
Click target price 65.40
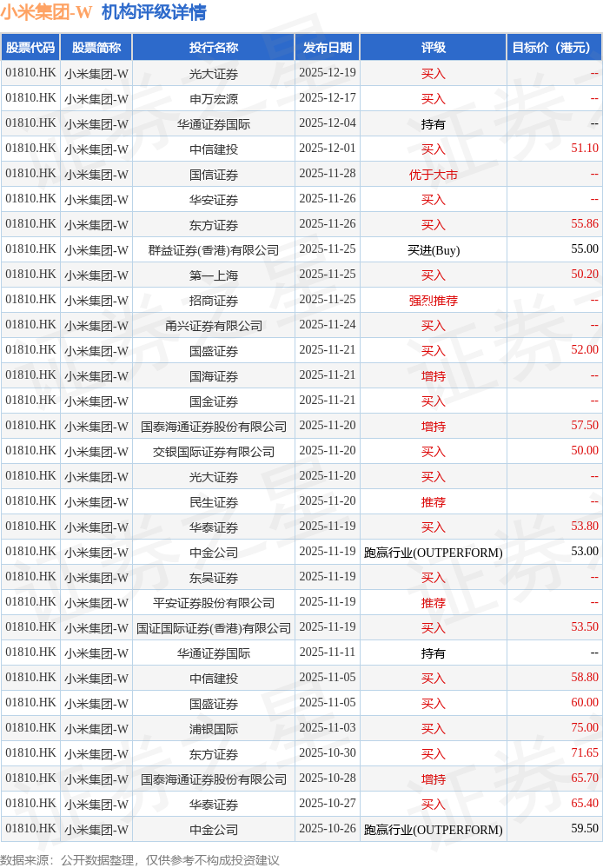[x=585, y=803]
